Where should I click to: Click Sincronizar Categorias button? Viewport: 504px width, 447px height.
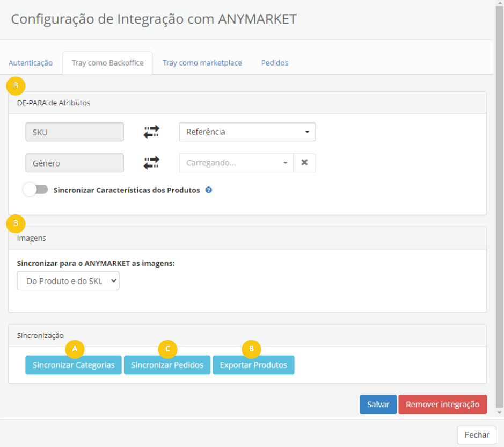point(74,365)
